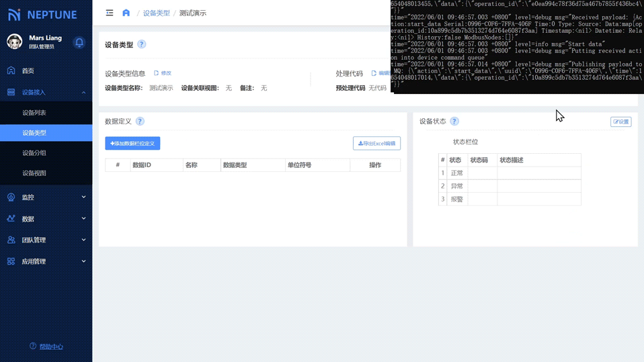
Task: Toggle the sidebar collapse hamburger icon
Action: [110, 13]
